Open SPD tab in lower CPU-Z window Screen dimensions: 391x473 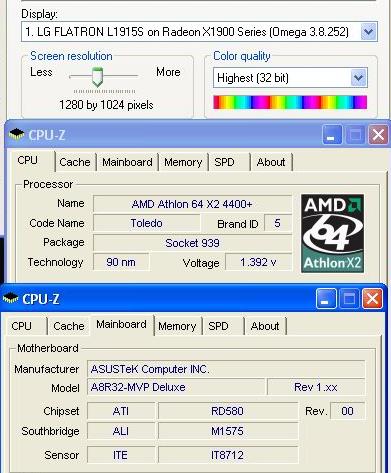pos(218,326)
